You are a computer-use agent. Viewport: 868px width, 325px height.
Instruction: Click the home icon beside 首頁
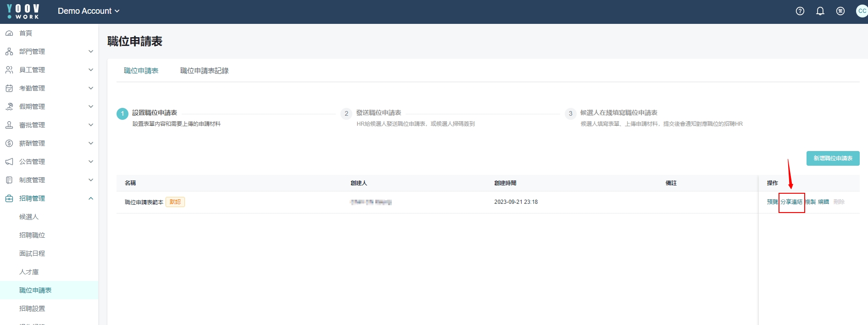click(9, 33)
